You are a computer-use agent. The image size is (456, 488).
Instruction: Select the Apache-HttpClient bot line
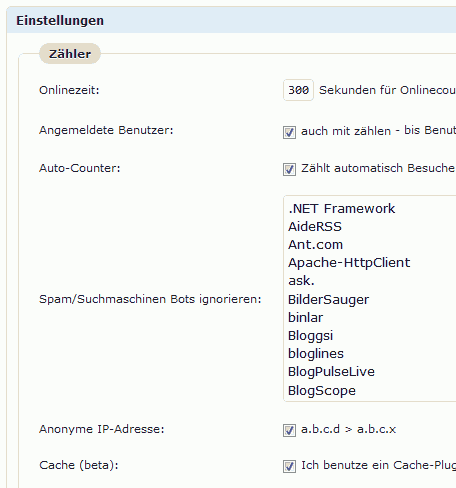pyautogui.click(x=349, y=263)
